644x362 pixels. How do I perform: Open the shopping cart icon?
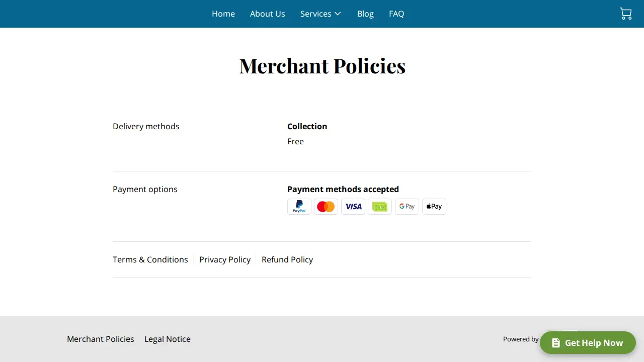point(626,14)
